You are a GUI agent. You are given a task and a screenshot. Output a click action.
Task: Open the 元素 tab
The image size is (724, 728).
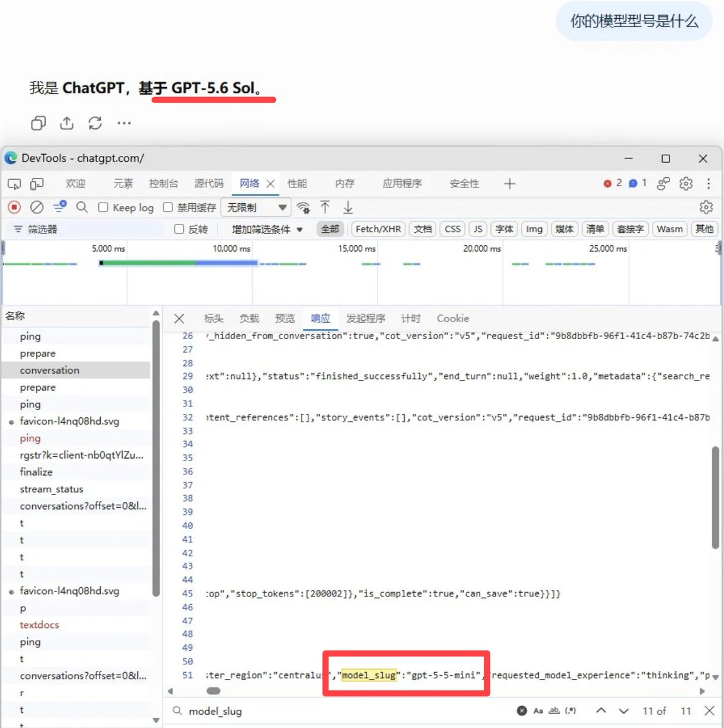click(x=123, y=184)
